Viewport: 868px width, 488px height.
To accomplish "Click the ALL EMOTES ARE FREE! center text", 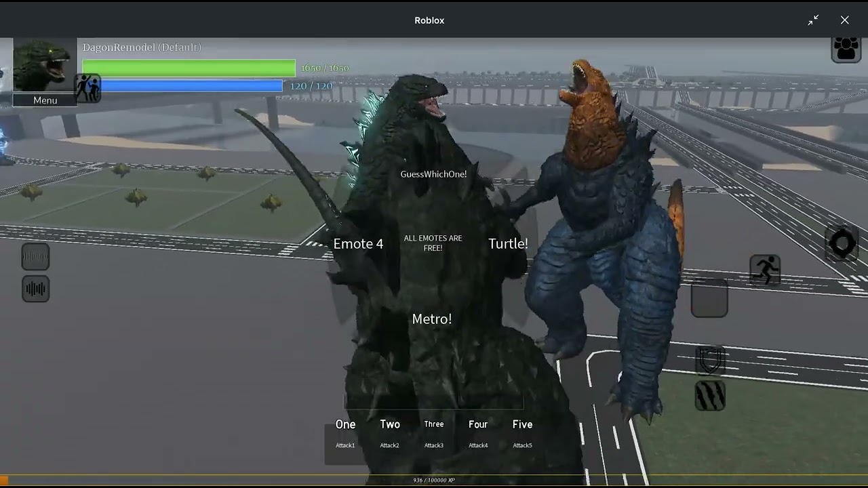I will pyautogui.click(x=433, y=243).
